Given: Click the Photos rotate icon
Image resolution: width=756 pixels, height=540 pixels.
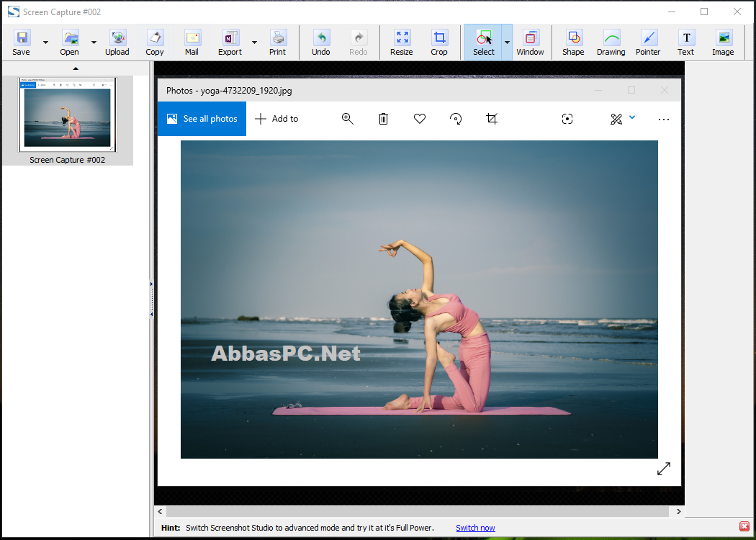Looking at the screenshot, I should point(456,119).
